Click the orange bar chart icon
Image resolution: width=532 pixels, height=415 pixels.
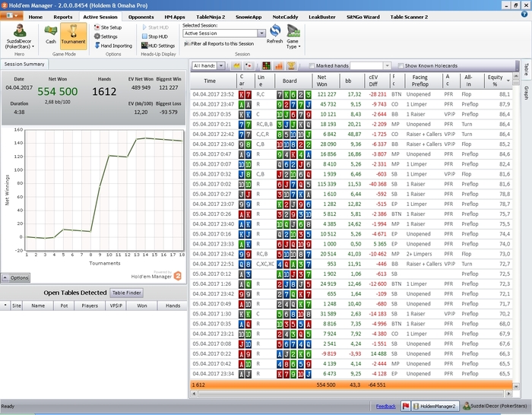coord(279,65)
